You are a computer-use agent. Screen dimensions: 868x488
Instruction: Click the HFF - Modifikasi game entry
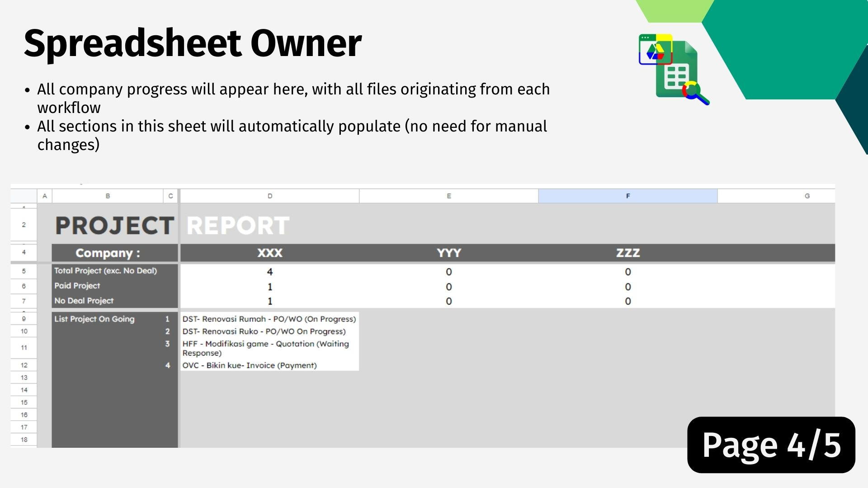269,348
